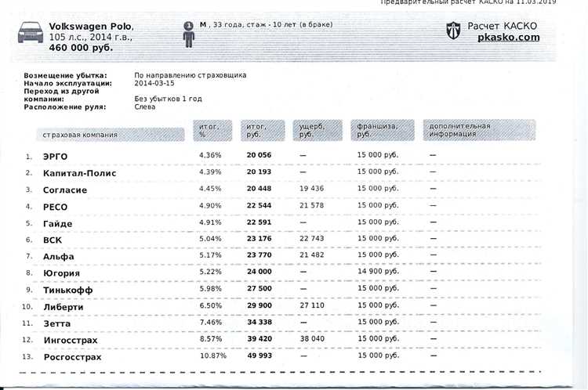Click the total 24 000 for Югория
The image size is (588, 390).
pyautogui.click(x=260, y=272)
